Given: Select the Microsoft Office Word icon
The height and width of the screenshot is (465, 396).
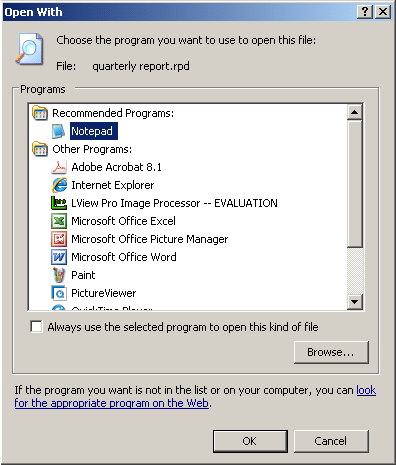Looking at the screenshot, I should tap(59, 257).
